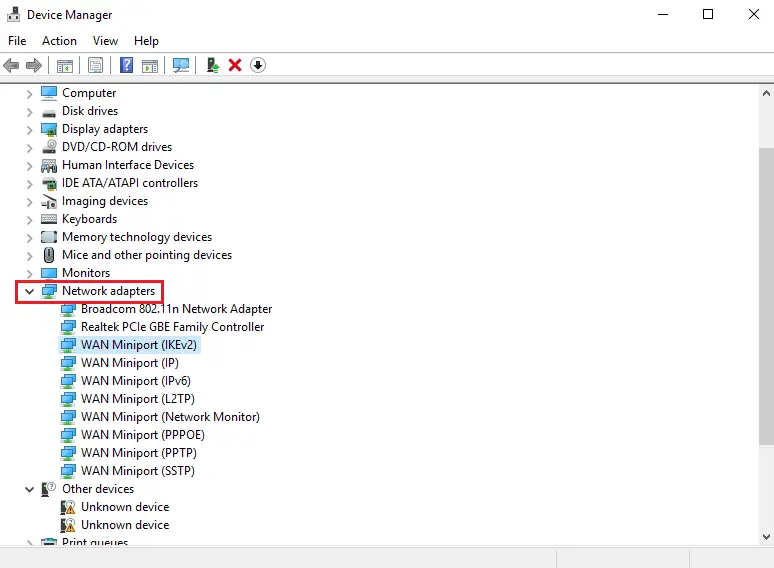Click the Display adapters icon

49,129
